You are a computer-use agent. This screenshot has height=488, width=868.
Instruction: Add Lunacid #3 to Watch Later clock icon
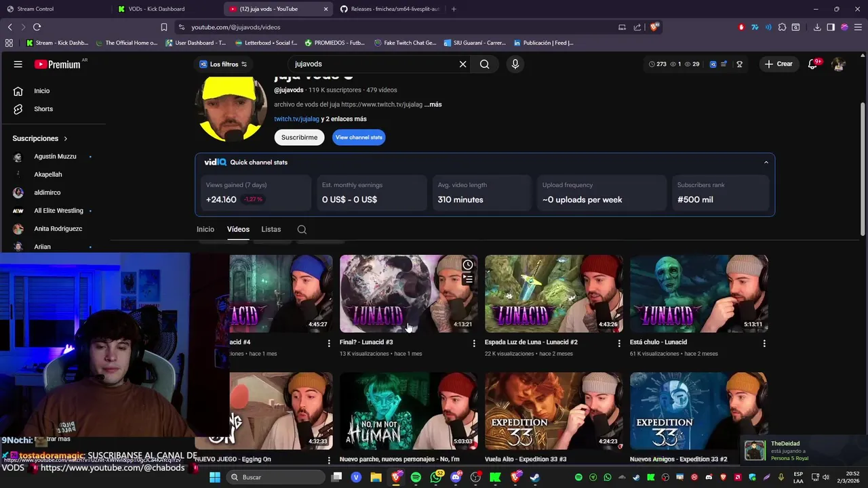(x=468, y=265)
